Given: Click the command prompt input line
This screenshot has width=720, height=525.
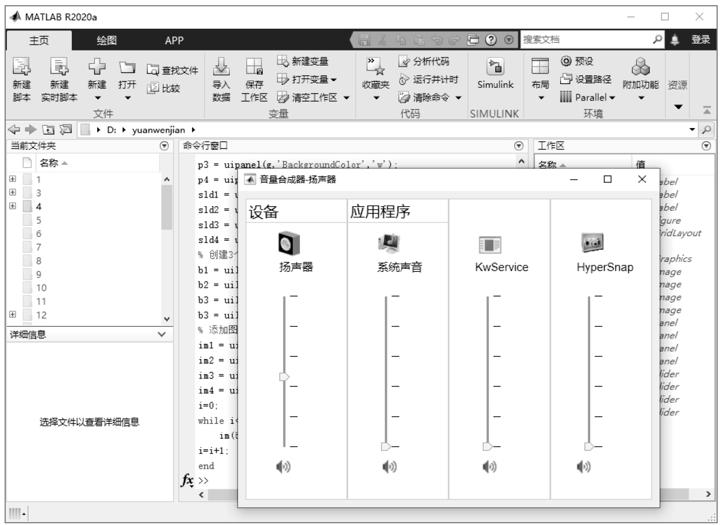Looking at the screenshot, I should click(x=358, y=480).
